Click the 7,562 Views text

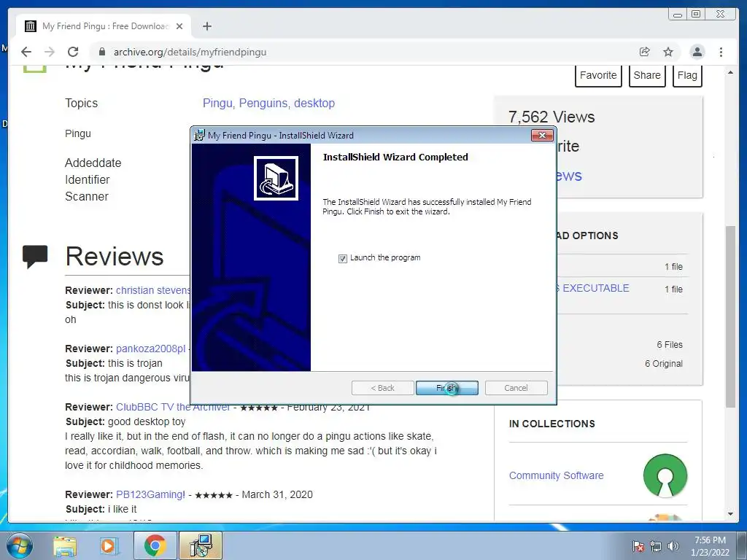(551, 117)
